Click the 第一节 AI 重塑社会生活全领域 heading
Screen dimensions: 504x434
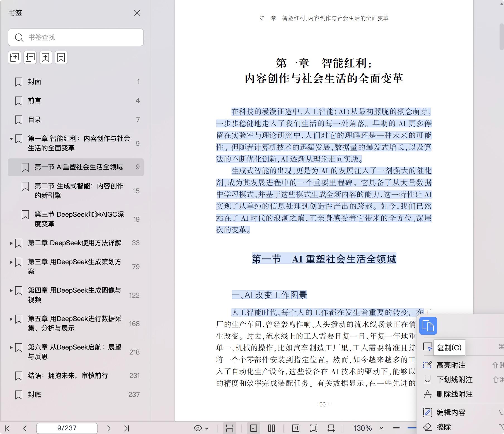pyautogui.click(x=324, y=259)
